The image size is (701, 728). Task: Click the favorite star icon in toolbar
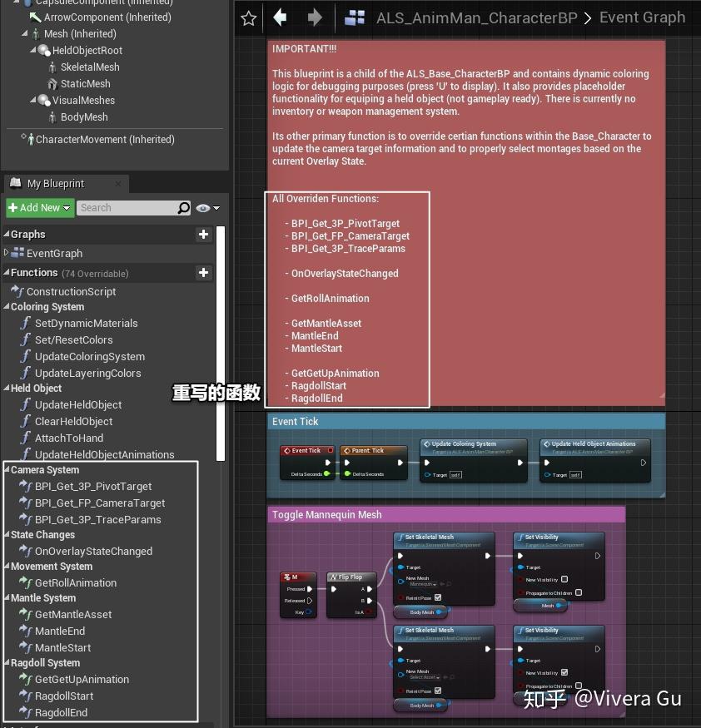coord(247,17)
